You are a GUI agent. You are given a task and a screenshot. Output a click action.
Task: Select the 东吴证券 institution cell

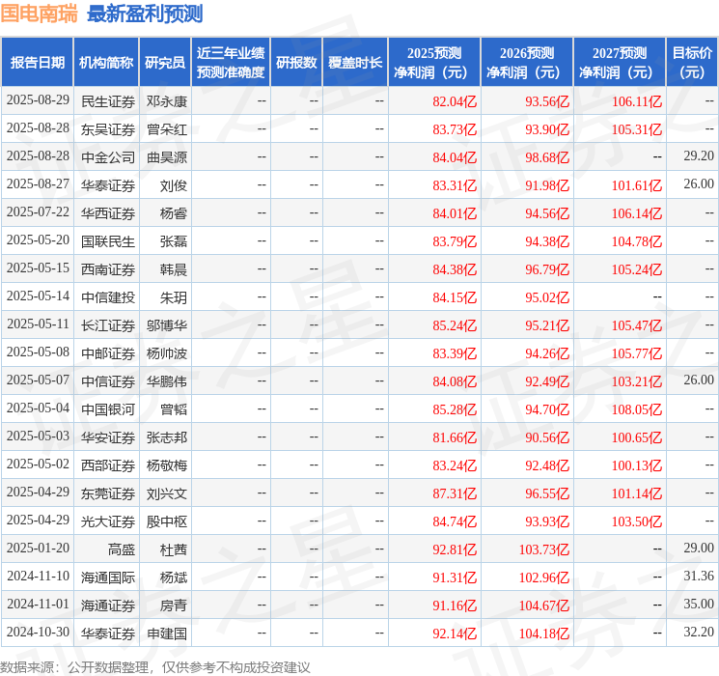coord(108,129)
